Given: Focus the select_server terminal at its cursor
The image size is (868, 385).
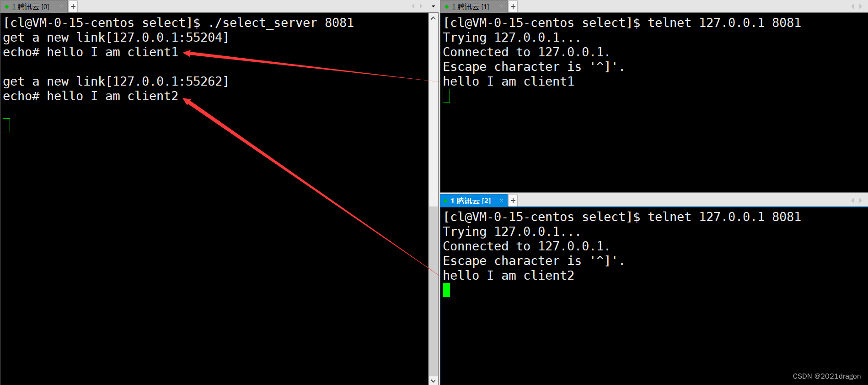Looking at the screenshot, I should click(6, 125).
